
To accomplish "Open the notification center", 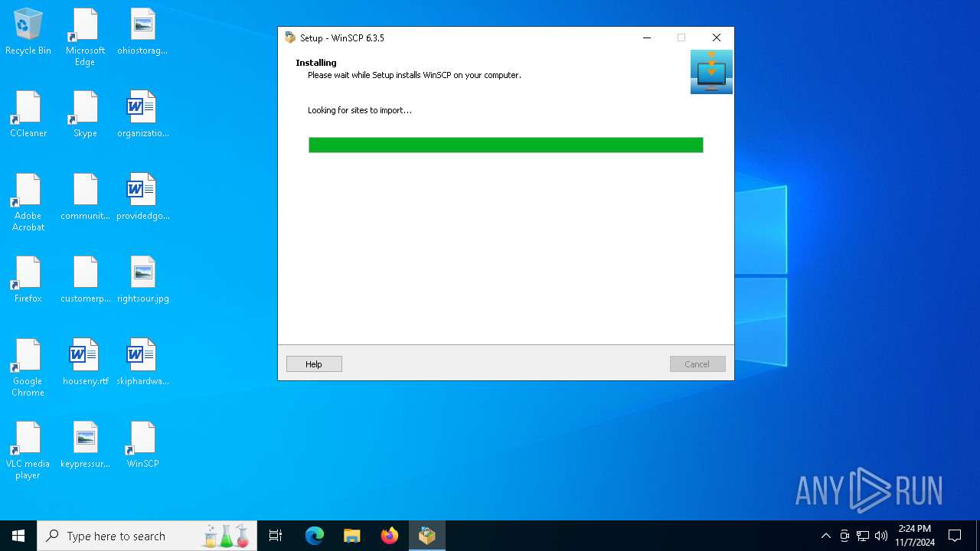I will click(x=955, y=536).
